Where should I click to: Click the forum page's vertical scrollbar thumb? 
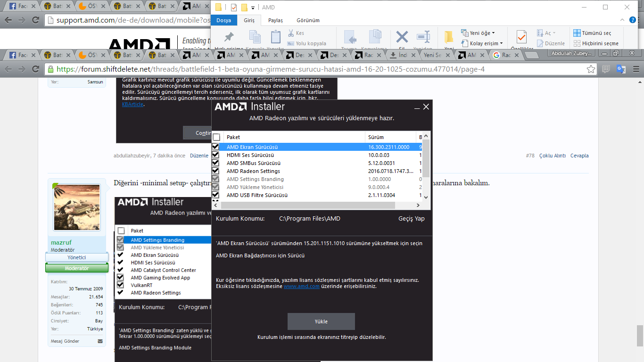point(639,336)
